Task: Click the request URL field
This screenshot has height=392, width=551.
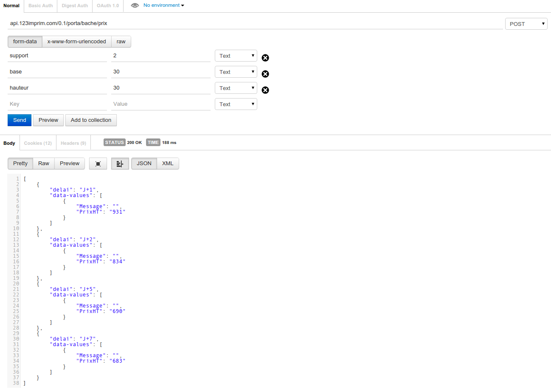Action: coord(255,23)
